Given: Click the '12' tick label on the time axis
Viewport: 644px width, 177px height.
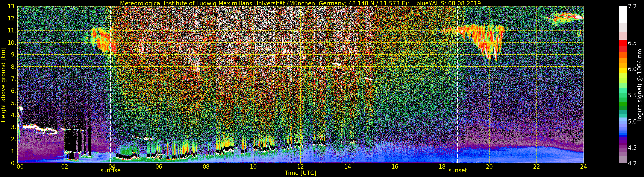Looking at the screenshot, I should [x=300, y=166].
